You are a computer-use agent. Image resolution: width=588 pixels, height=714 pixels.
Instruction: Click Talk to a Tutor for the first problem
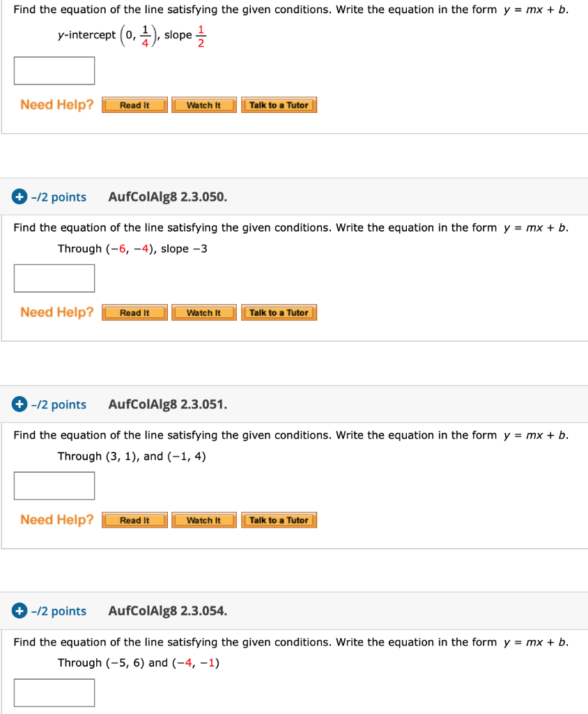[279, 105]
